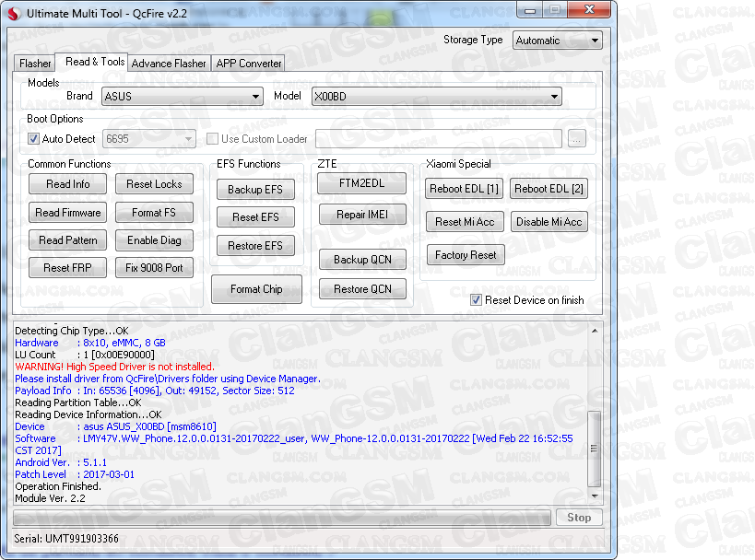Click the Reboot EDL [1] button
This screenshot has width=755, height=560.
465,189
